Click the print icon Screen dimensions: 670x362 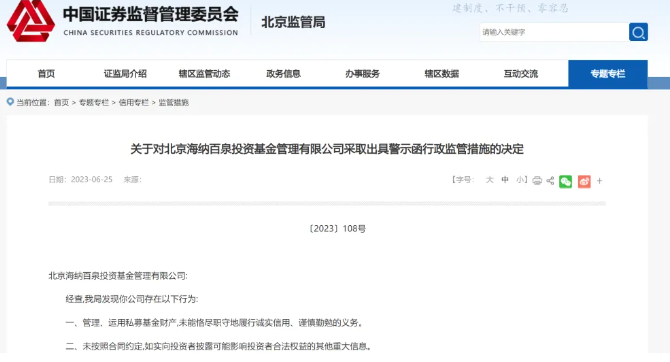[x=537, y=181]
